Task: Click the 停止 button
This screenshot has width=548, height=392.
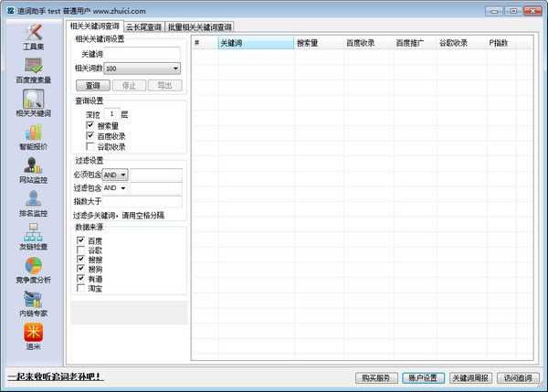Action: tap(129, 85)
